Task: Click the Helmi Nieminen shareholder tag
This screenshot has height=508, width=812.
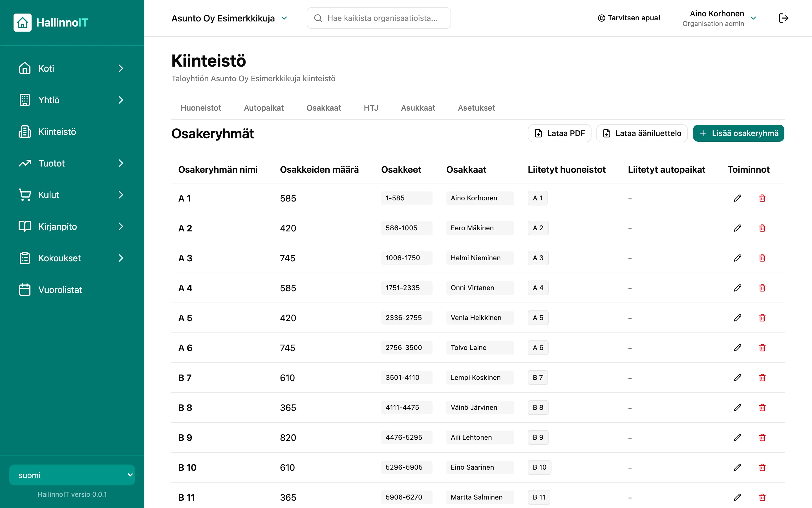Action: [x=480, y=258]
